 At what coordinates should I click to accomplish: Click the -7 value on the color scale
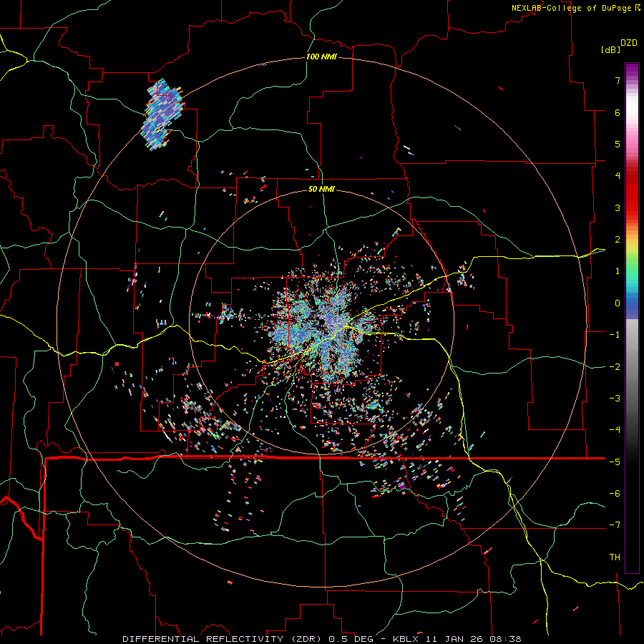click(615, 525)
